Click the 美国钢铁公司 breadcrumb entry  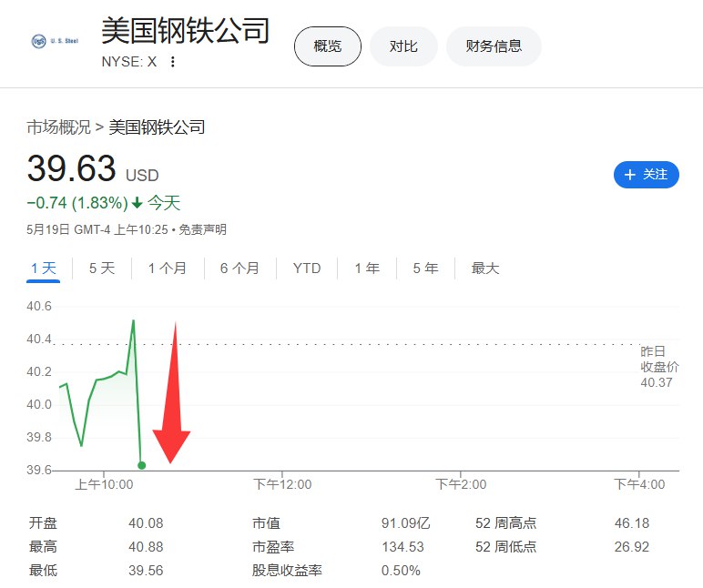click(157, 127)
